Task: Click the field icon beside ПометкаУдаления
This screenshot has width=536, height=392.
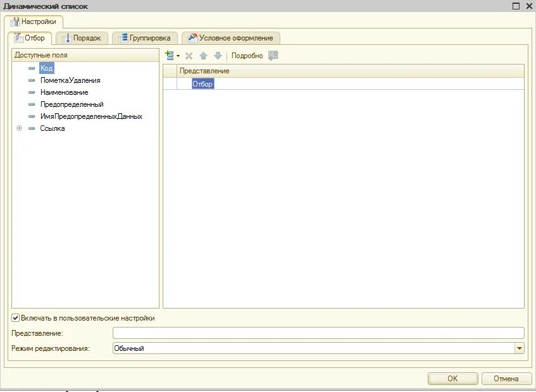Action: tap(32, 80)
